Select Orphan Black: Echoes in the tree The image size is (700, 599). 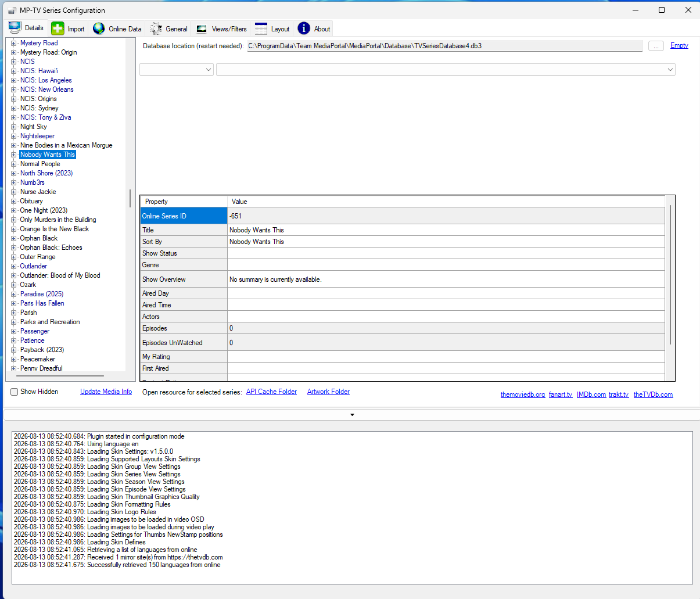51,248
